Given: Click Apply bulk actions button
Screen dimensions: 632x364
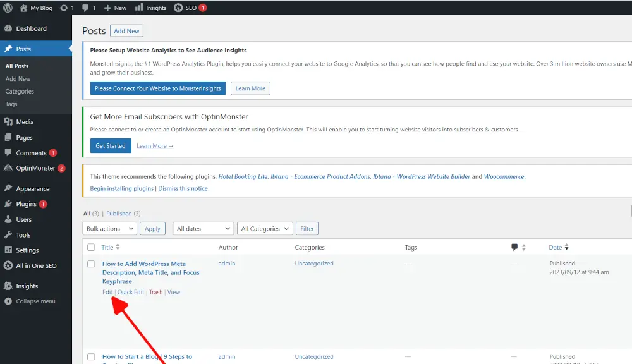Looking at the screenshot, I should click(152, 229).
